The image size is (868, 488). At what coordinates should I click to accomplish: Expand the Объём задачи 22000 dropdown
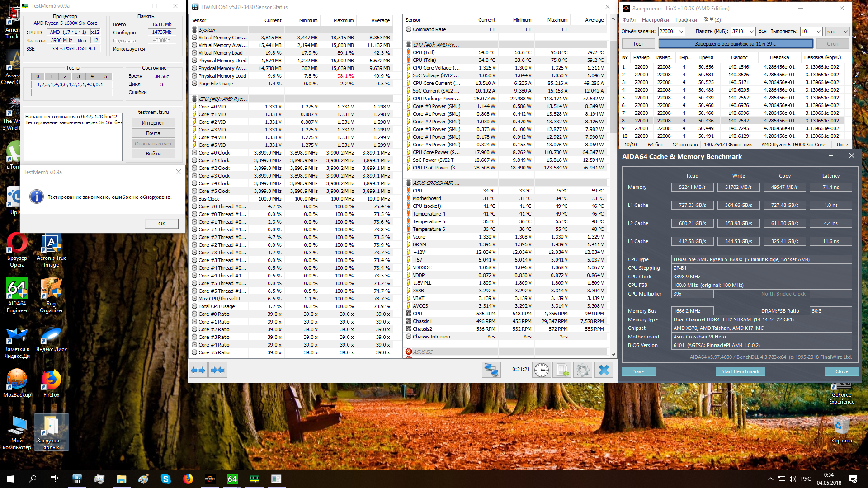coord(681,31)
